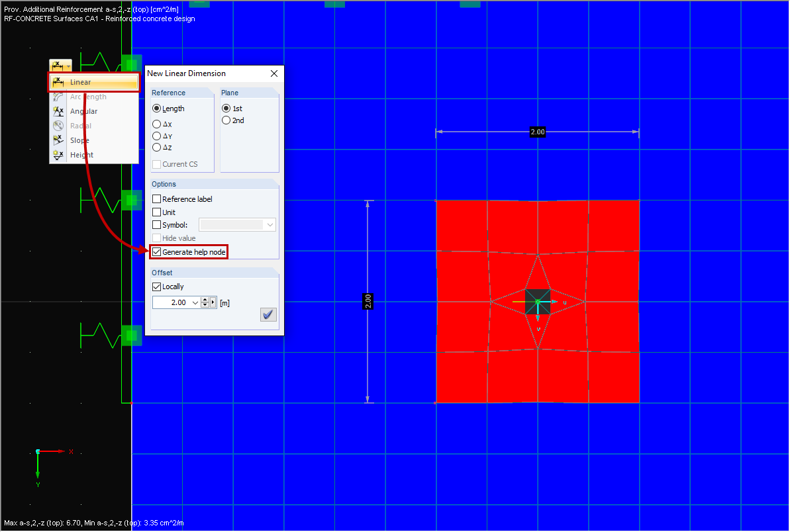Open the Symbol dropdown list
The width and height of the screenshot is (790, 532).
pyautogui.click(x=269, y=224)
